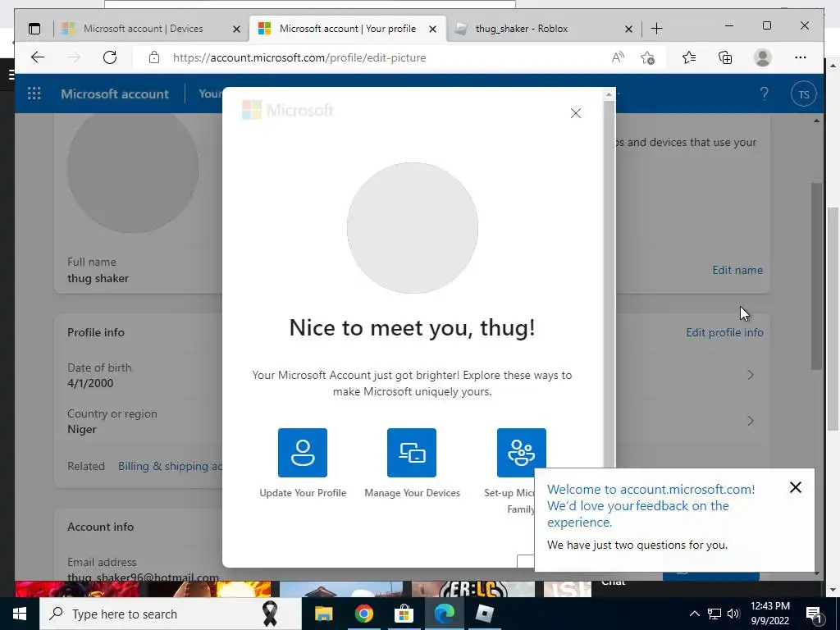Image resolution: width=840 pixels, height=630 pixels.
Task: Open the Edge settings and more menu
Action: [801, 57]
